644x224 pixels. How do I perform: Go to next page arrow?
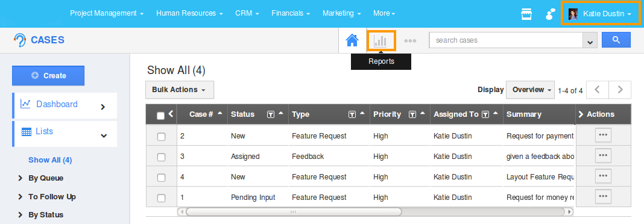pyautogui.click(x=620, y=90)
